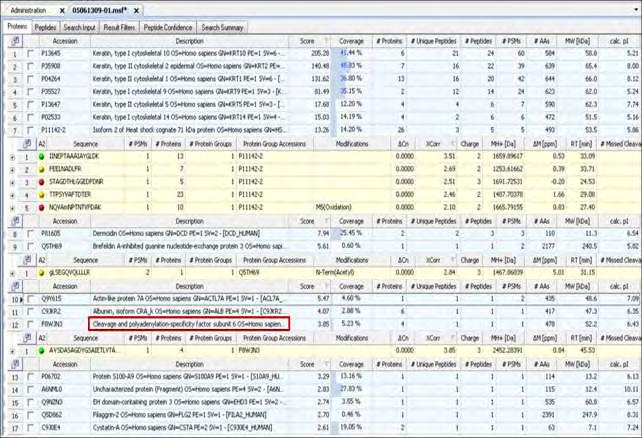Open the Search Summary tab
This screenshot has width=642, height=438.
222,27
